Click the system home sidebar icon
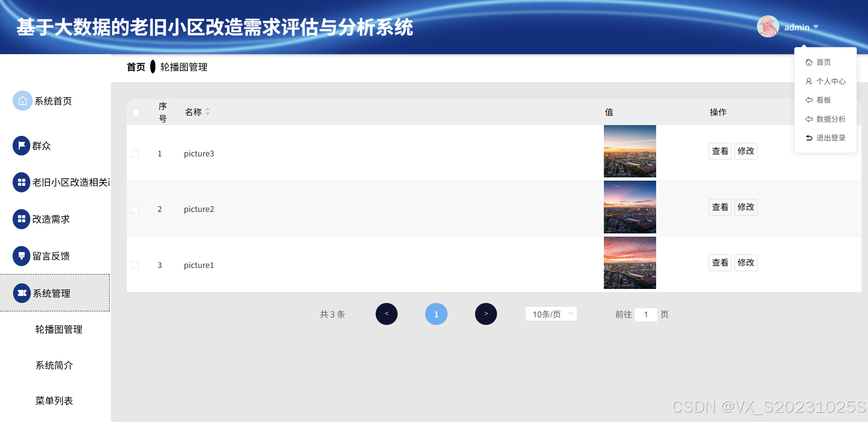This screenshot has height=422, width=868. click(x=22, y=101)
